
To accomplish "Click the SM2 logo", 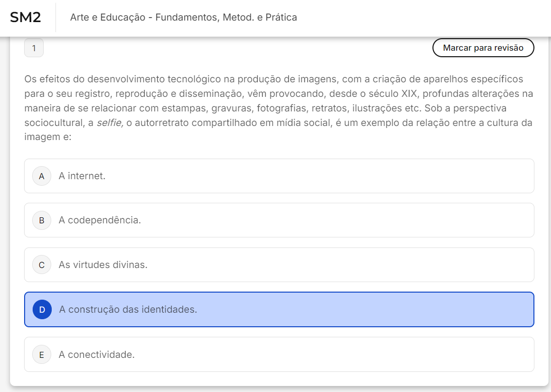I will click(x=26, y=18).
